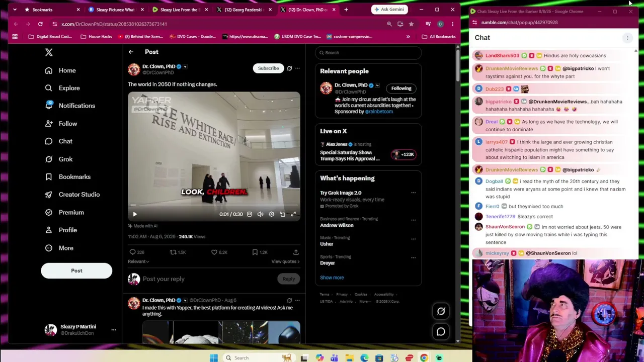
Task: Open more options for Andrew Wilson trend
Action: click(x=414, y=220)
